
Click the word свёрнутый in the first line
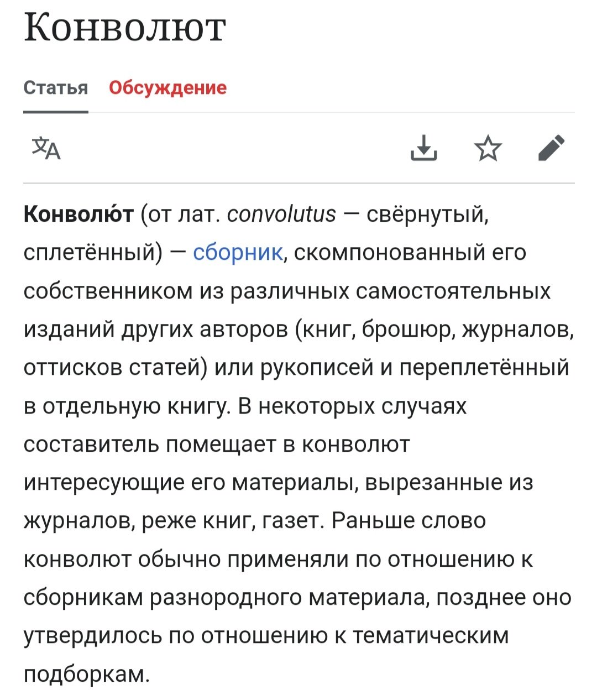(x=426, y=215)
